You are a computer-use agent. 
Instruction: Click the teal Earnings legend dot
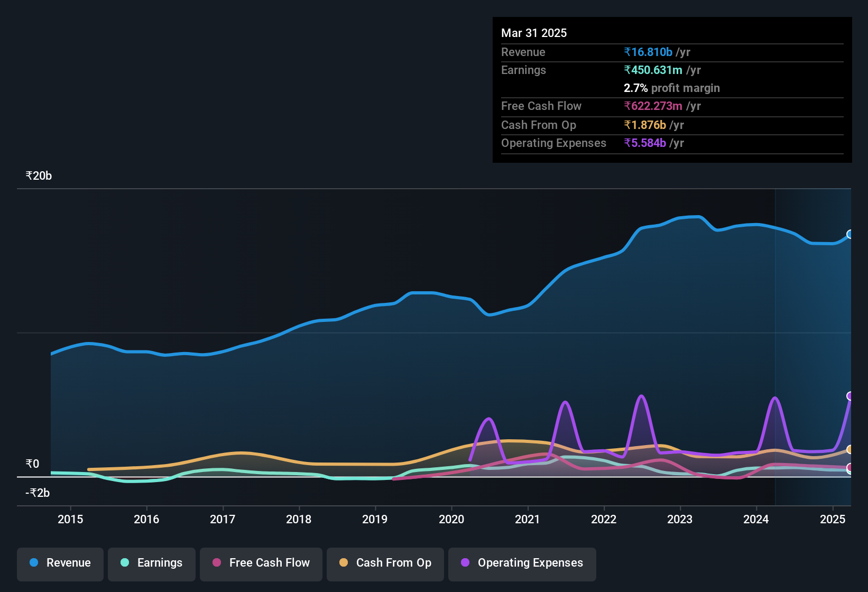click(x=125, y=563)
